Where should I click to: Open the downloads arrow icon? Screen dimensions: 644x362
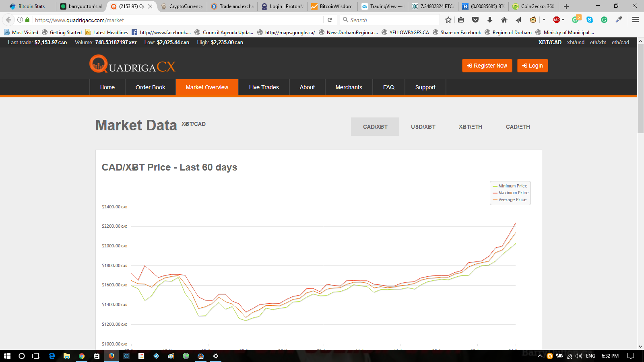tap(490, 20)
